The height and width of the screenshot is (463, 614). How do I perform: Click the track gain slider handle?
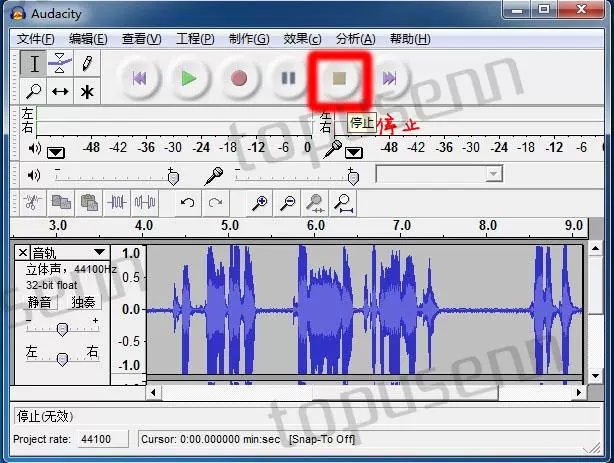[x=62, y=329]
